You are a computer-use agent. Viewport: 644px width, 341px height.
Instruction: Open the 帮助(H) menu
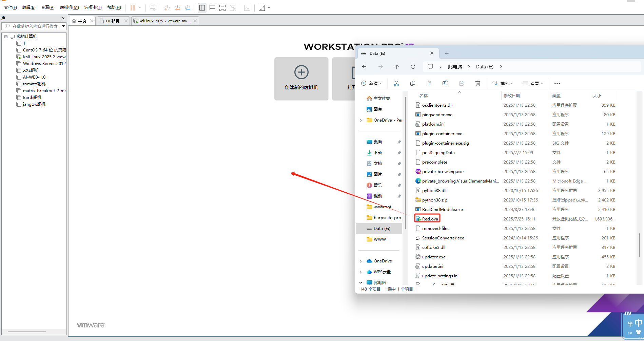pos(114,7)
